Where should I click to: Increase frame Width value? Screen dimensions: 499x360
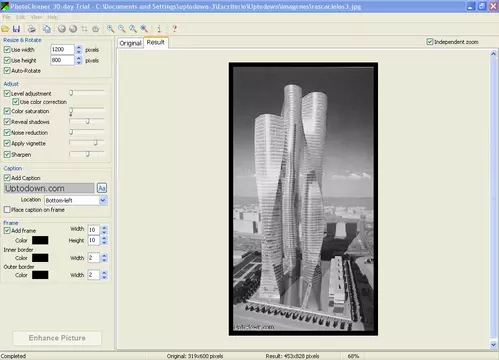point(104,228)
